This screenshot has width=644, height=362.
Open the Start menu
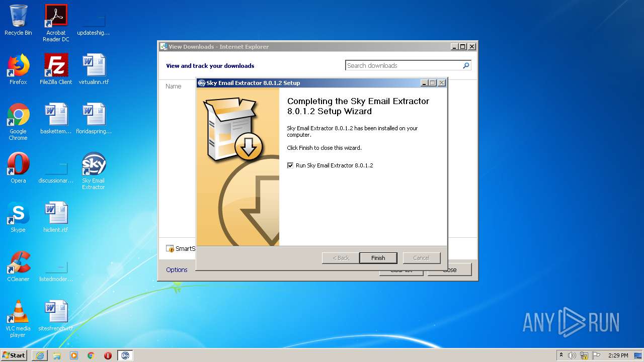click(x=14, y=355)
